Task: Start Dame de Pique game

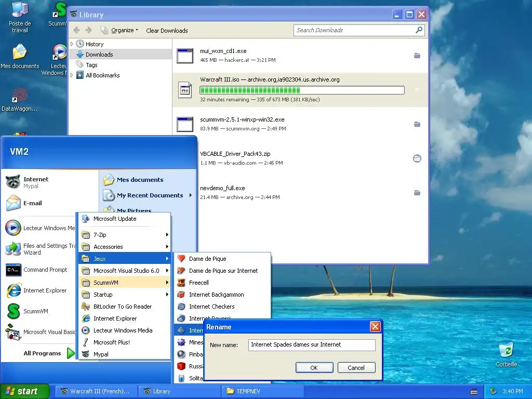Action: (222, 259)
